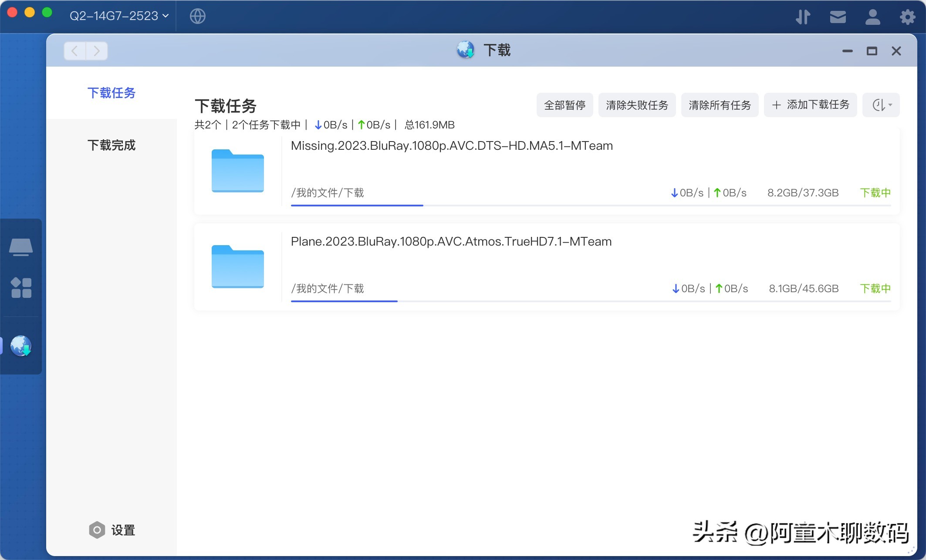Switch to the 下载完成 tab

point(112,145)
